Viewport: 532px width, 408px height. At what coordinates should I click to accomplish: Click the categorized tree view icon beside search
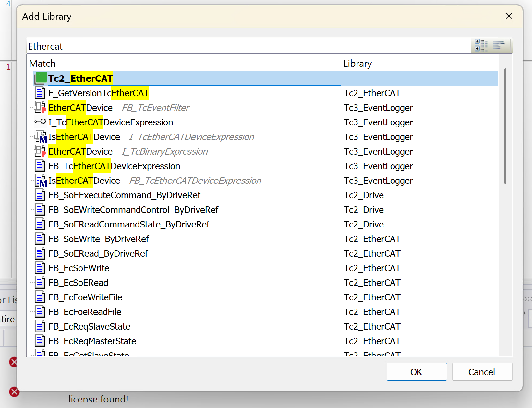click(x=481, y=45)
